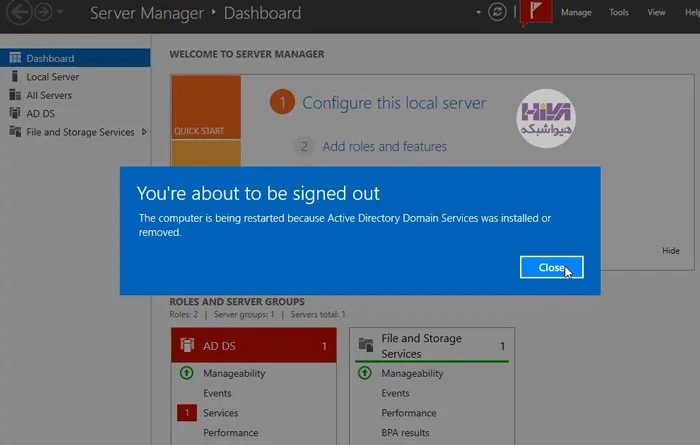Screen dimensions: 700x445
Task: Click the File and Storage sidebar icon
Action: click(15, 131)
